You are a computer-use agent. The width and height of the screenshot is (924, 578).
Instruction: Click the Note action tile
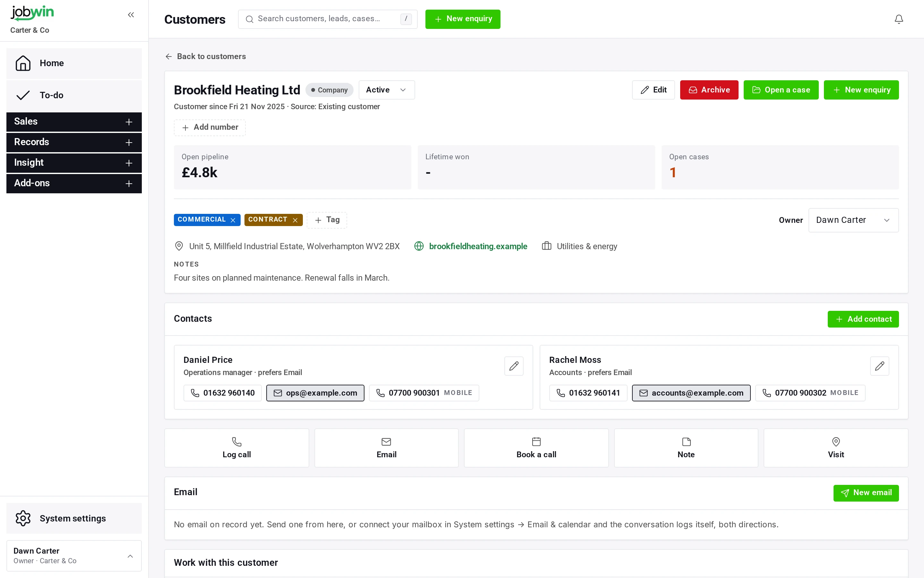pos(686,448)
